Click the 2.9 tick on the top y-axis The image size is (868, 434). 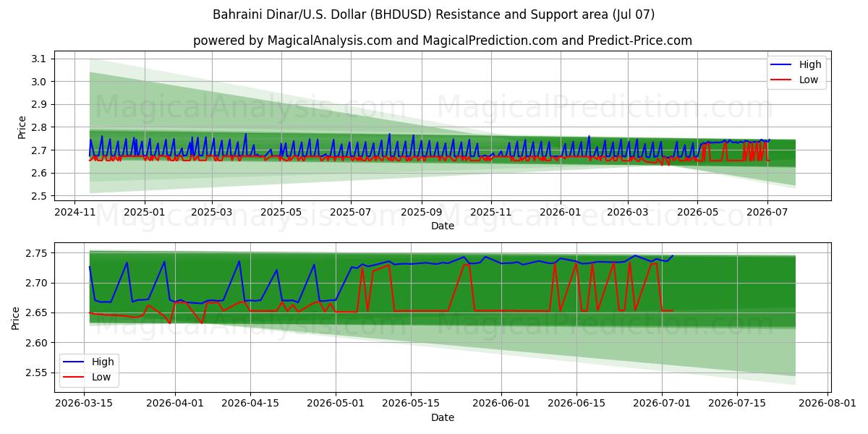[39, 104]
